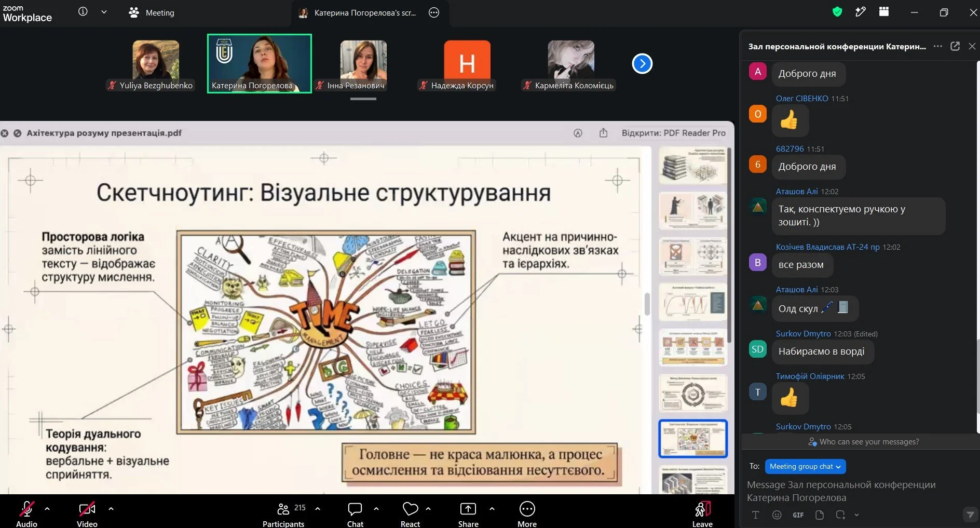
Task: Focus the chat message input field
Action: 851,491
